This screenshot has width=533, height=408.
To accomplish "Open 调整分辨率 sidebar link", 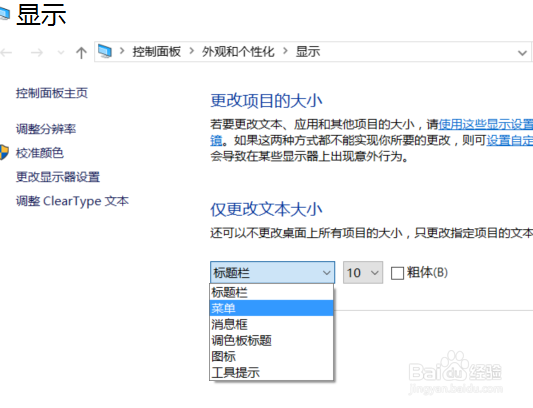I will [46, 129].
